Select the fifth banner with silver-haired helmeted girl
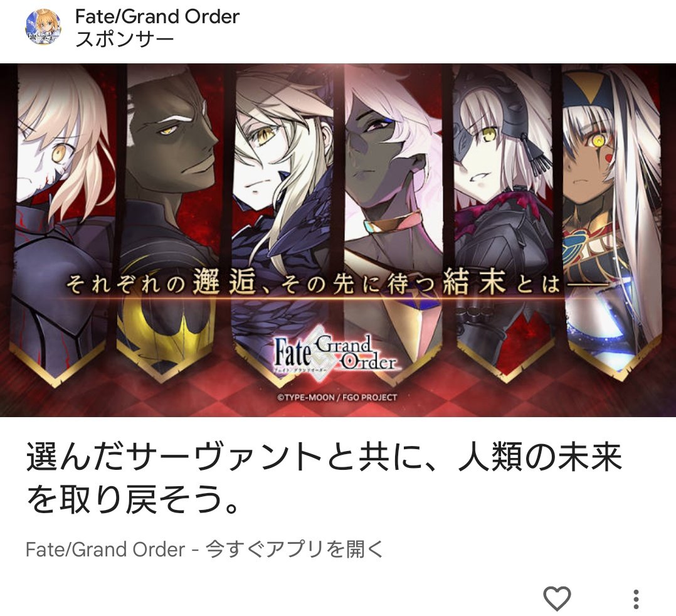The height and width of the screenshot is (616, 676). tap(504, 225)
